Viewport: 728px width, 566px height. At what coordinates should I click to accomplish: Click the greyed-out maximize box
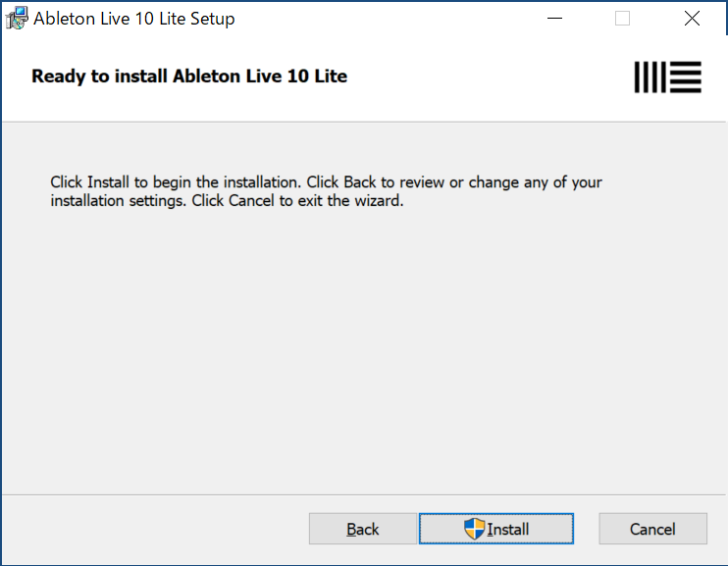pyautogui.click(x=622, y=19)
